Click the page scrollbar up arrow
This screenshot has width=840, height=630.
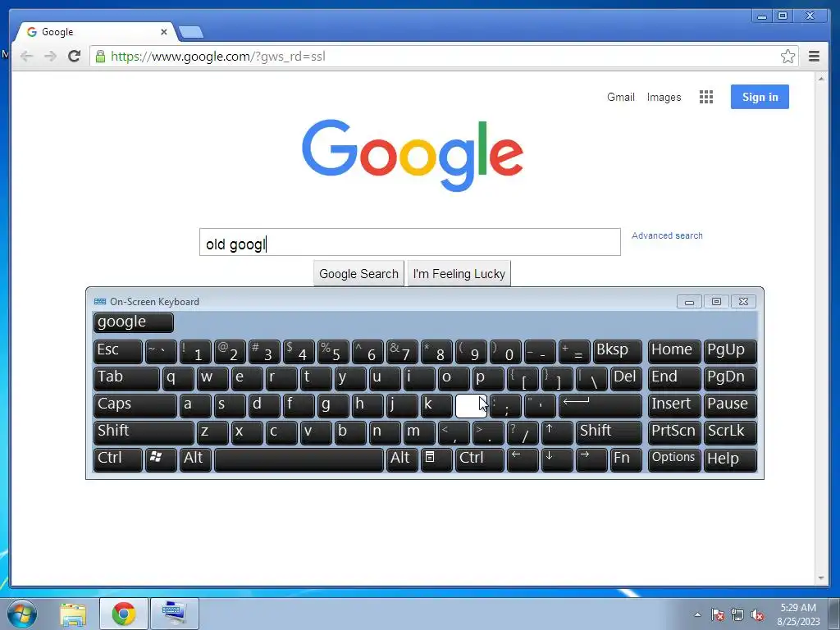pos(821,79)
